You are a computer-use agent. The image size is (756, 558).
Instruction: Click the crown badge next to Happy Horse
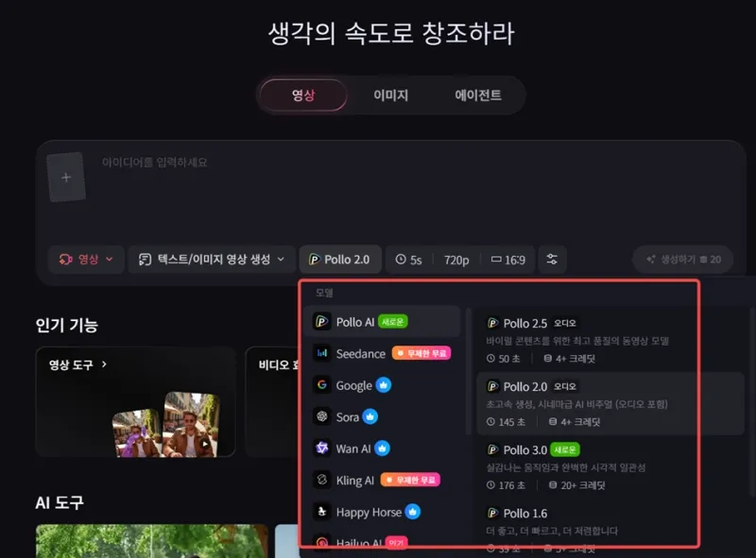pos(412,512)
